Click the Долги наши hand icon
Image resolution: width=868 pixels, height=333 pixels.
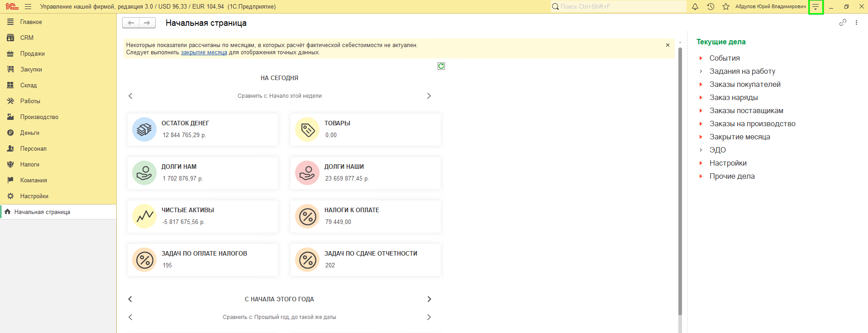point(307,173)
